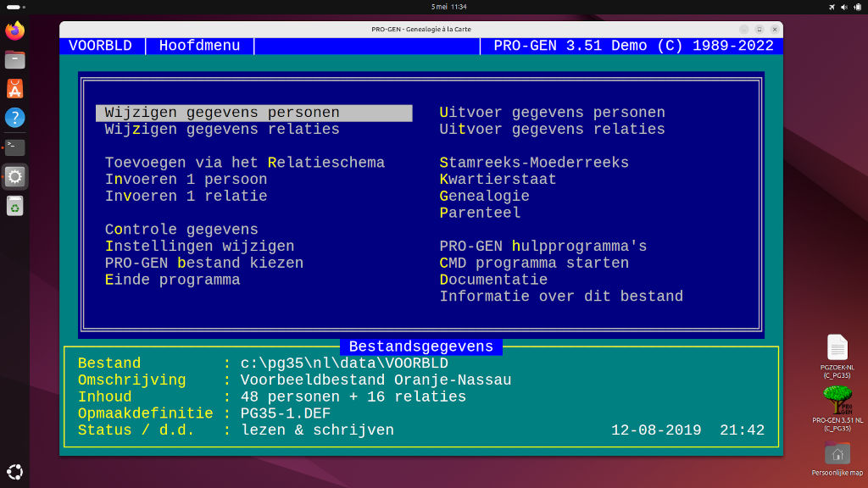Choose Invoeren 1 relatie
Viewport: 868px width, 488px height.
coord(186,196)
